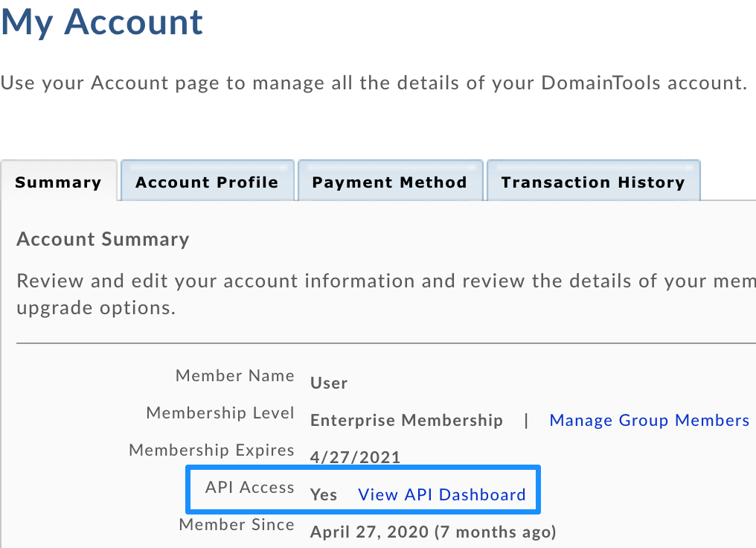
Task: Click the Member Since label
Action: click(237, 524)
